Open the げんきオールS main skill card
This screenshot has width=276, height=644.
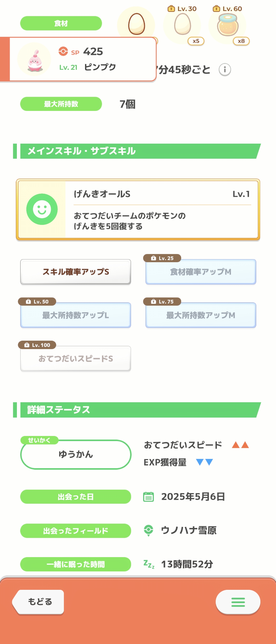138,210
